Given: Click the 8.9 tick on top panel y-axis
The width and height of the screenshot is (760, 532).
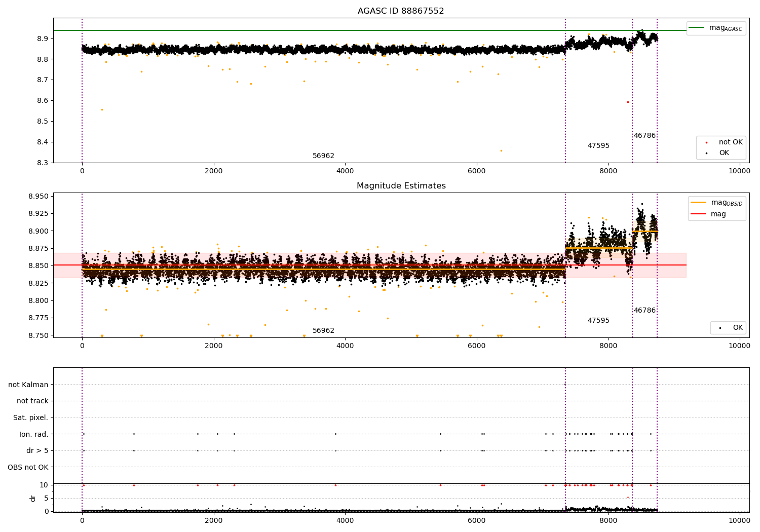Looking at the screenshot, I should (x=43, y=39).
